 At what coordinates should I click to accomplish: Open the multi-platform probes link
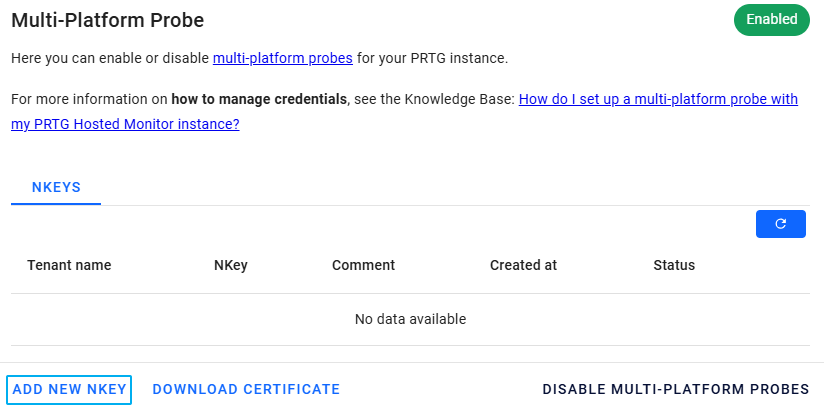pyautogui.click(x=282, y=58)
